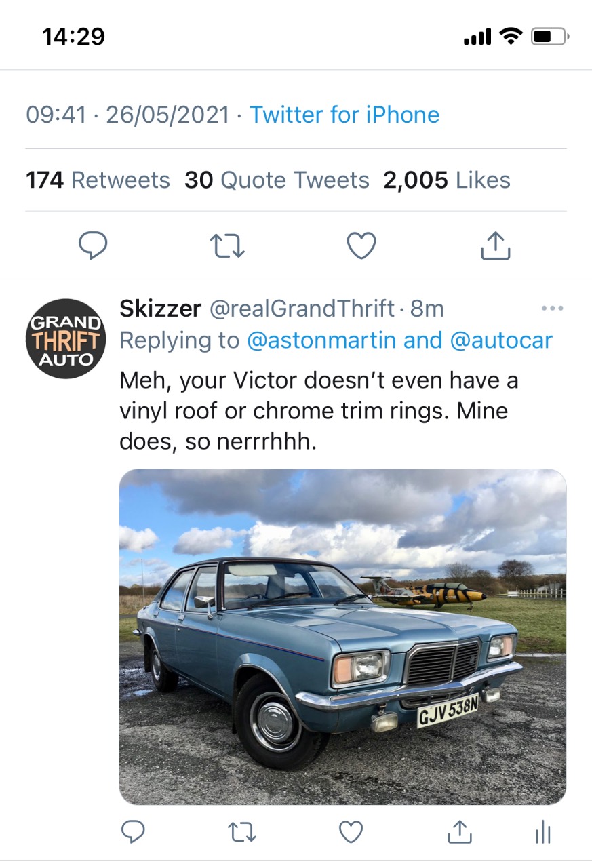The height and width of the screenshot is (868, 592).
Task: View the 2,005 Likes list
Action: point(447,180)
